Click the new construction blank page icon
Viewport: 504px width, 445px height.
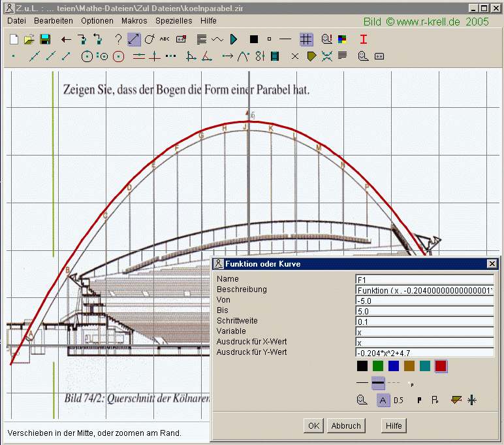(x=14, y=39)
